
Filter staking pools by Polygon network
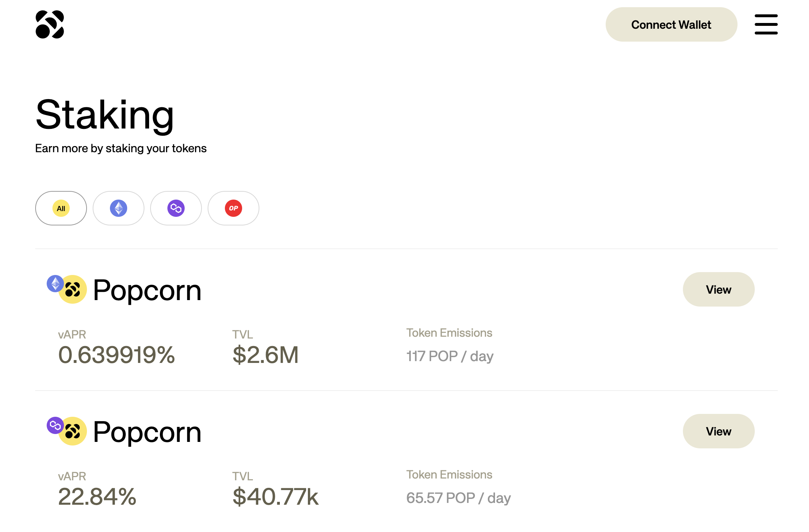tap(176, 208)
